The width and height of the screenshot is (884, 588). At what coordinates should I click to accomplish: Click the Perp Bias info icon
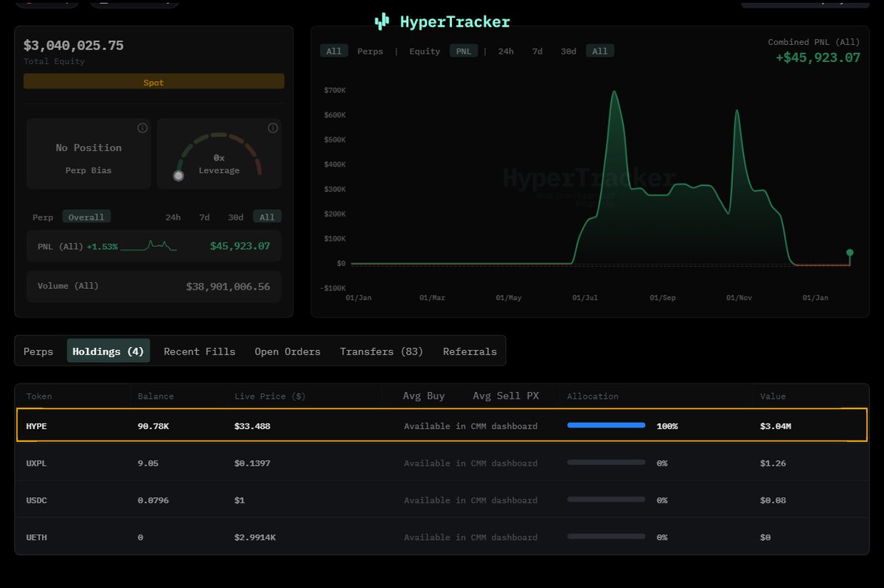pos(142,128)
